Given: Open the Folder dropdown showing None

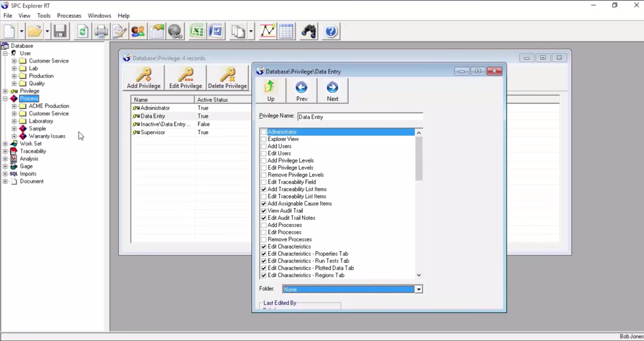Looking at the screenshot, I should click(x=418, y=289).
